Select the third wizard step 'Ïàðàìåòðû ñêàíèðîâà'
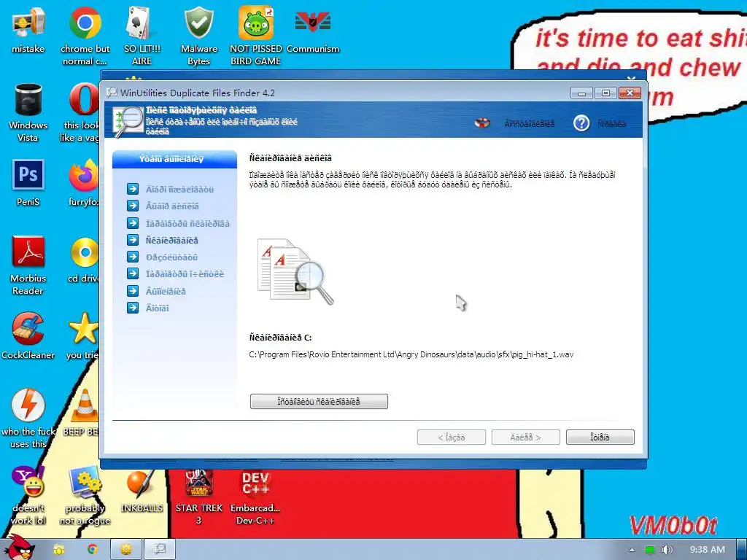 click(x=187, y=223)
